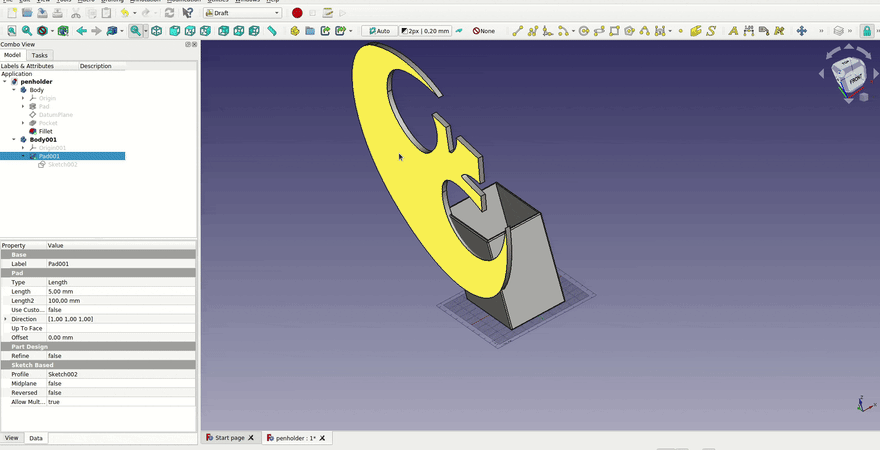Expand the Pocket tree node

[23, 123]
